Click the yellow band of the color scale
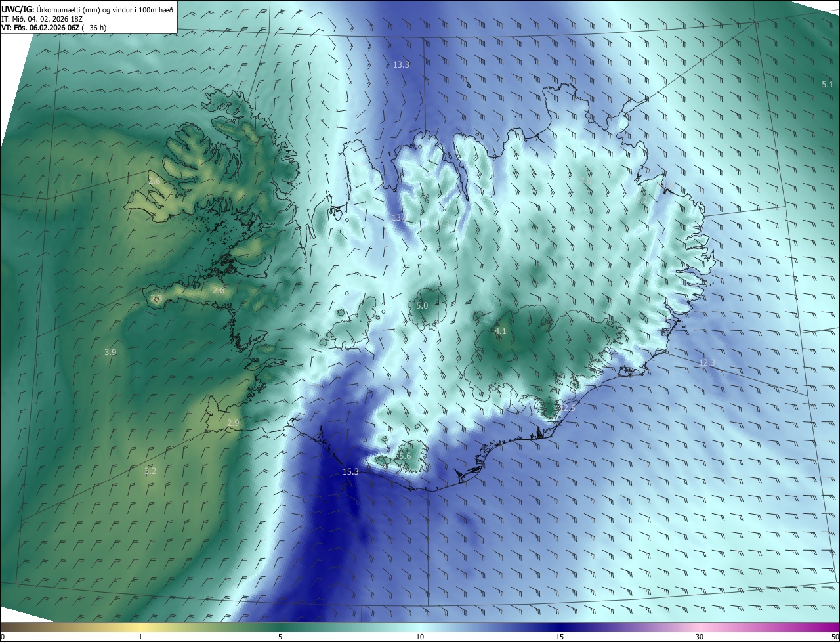840x642 pixels. (140, 628)
